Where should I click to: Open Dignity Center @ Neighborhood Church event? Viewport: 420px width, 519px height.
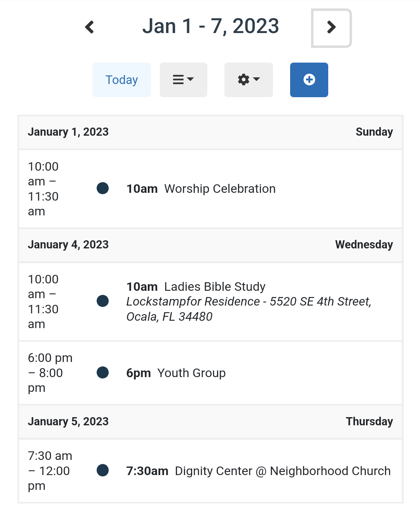pos(282,471)
